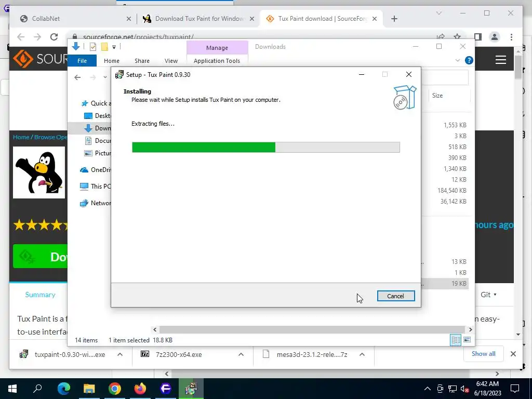The height and width of the screenshot is (399, 532).
Task: Reload the SourceForge page
Action: coord(54,37)
